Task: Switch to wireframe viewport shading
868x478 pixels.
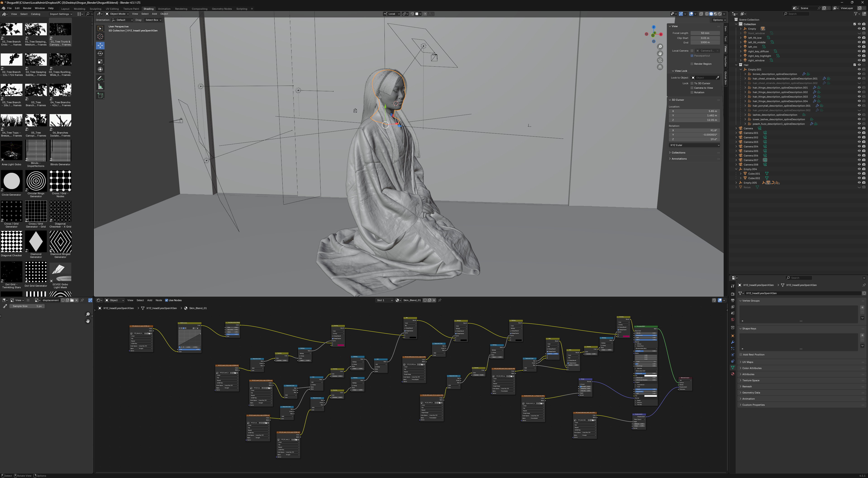Action: (x=707, y=14)
